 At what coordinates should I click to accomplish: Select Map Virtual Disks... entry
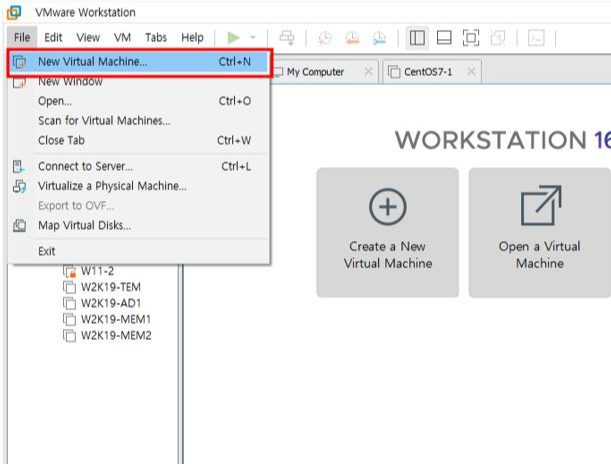click(x=139, y=226)
